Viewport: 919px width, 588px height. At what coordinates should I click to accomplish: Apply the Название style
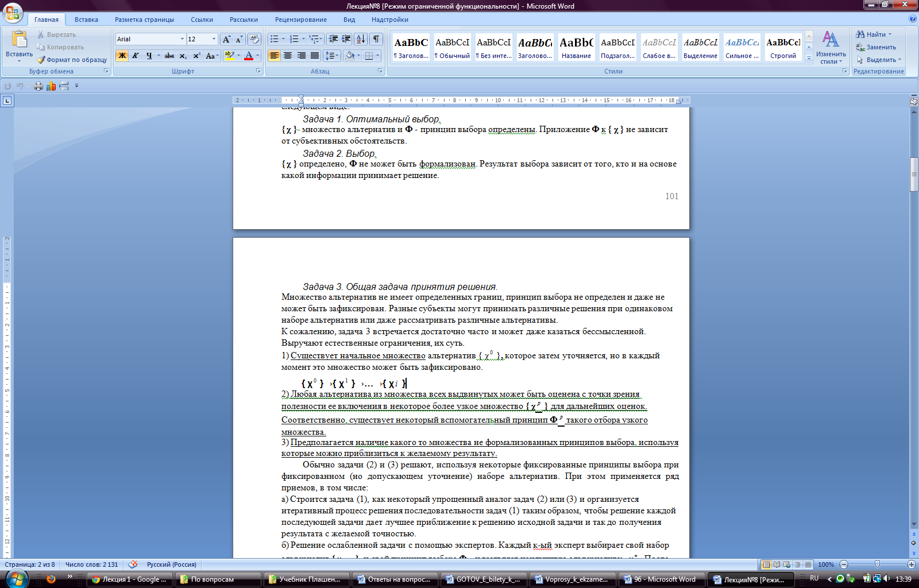tap(576, 47)
